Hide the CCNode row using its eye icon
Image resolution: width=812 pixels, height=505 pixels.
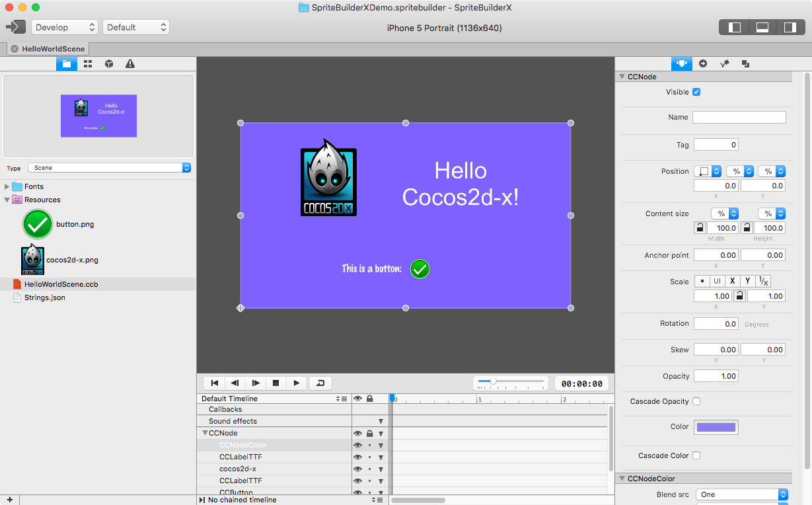point(357,434)
